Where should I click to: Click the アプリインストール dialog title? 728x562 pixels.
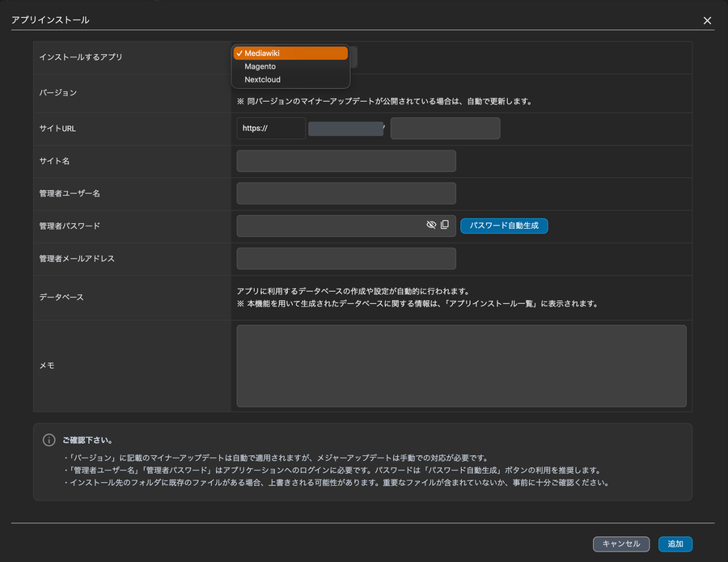[50, 20]
